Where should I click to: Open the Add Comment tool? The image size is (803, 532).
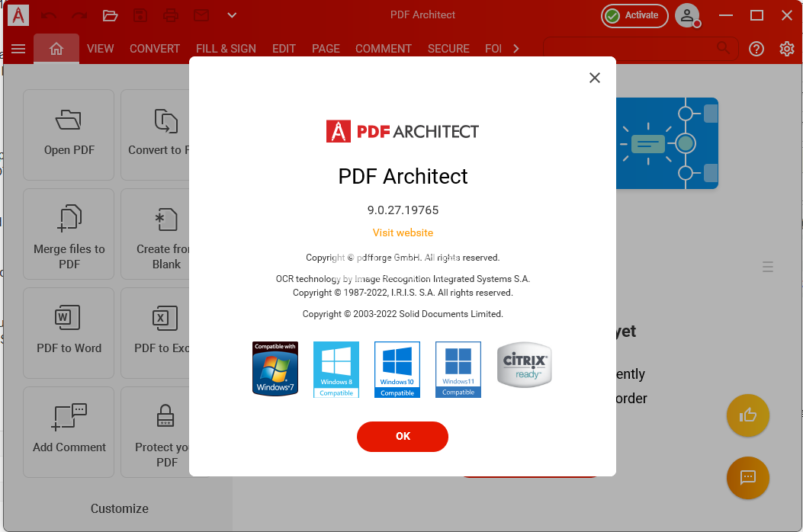[x=69, y=431]
